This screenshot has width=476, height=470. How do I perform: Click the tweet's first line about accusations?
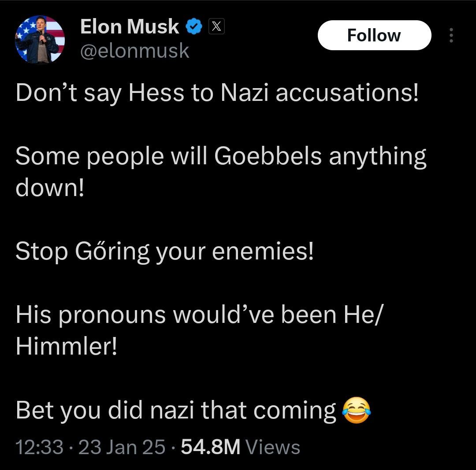[216, 93]
